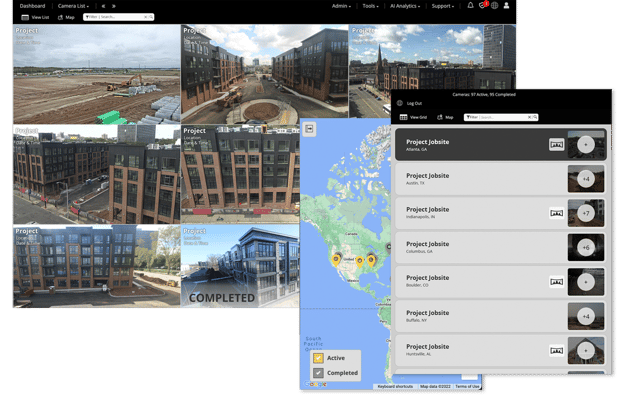Open panorama icon for Huntsville, AL jobsite
The width and height of the screenshot is (640, 410).
556,350
